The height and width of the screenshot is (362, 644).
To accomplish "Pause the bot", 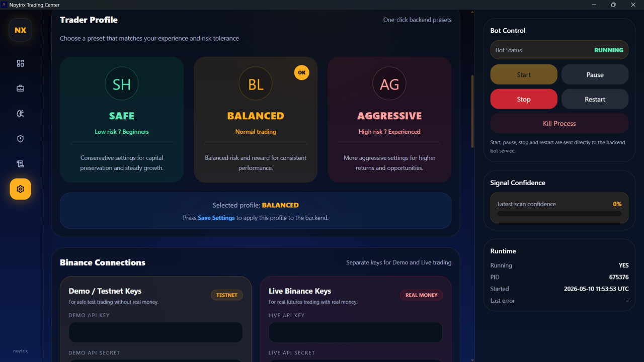I will click(x=595, y=74).
